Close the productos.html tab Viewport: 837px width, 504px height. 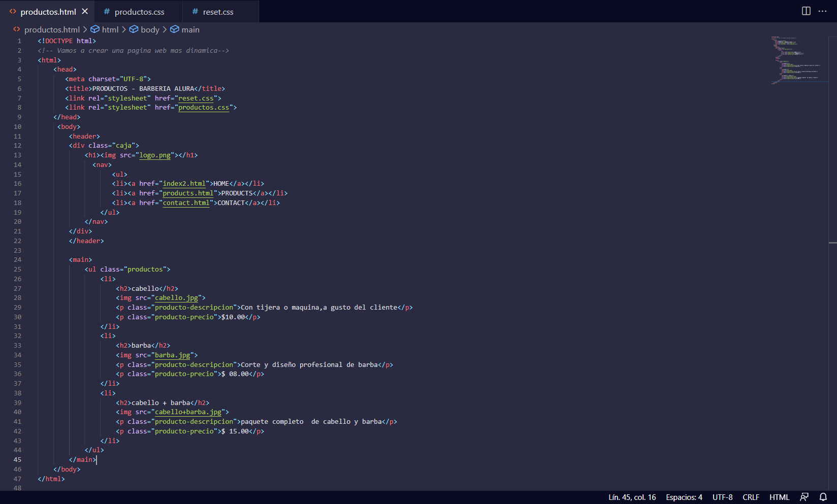click(x=85, y=11)
